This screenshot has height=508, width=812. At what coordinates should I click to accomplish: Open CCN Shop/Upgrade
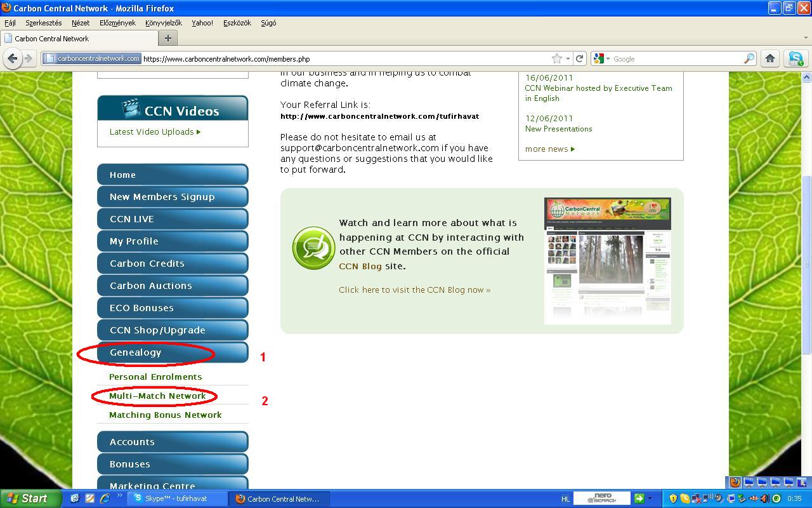173,330
